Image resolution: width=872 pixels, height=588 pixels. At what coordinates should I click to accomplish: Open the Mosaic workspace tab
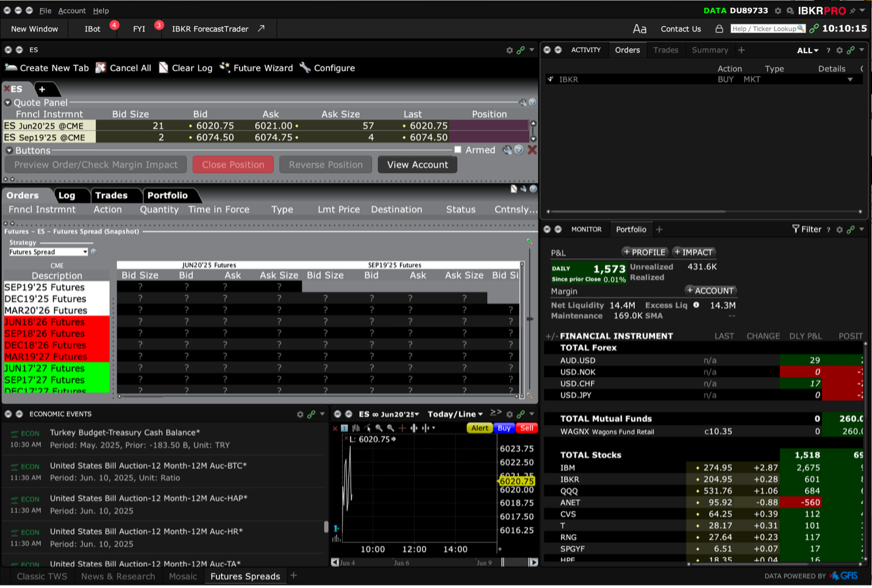(183, 576)
